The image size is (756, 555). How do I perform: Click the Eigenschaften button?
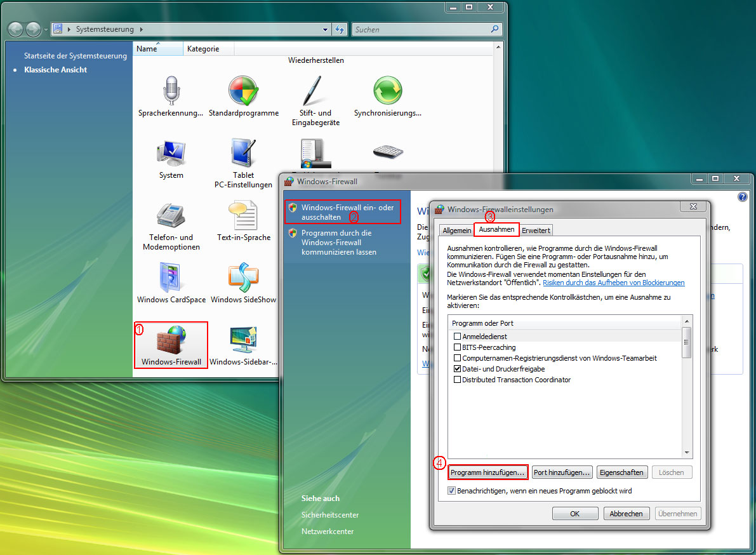pos(621,472)
